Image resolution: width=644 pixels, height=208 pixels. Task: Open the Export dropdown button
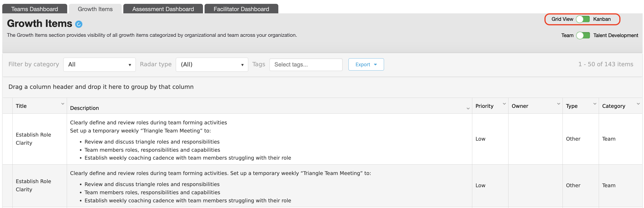coord(366,65)
